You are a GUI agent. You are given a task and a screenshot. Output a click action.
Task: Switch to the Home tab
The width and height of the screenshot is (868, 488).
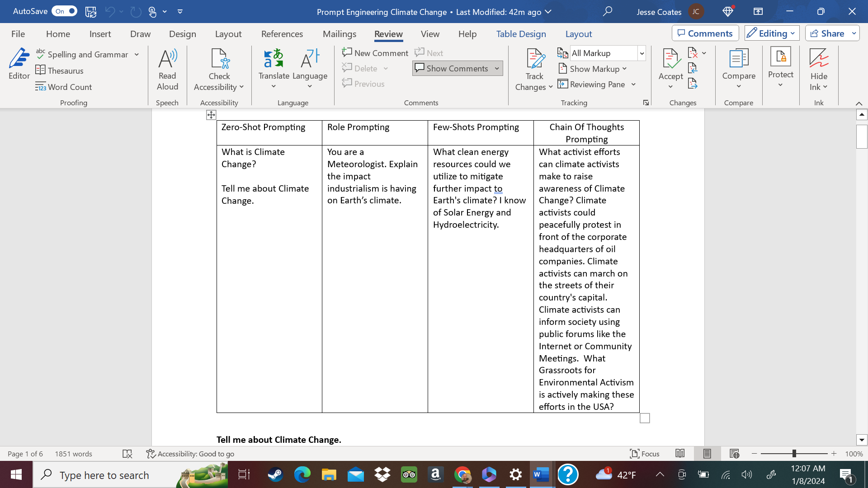[x=58, y=34]
